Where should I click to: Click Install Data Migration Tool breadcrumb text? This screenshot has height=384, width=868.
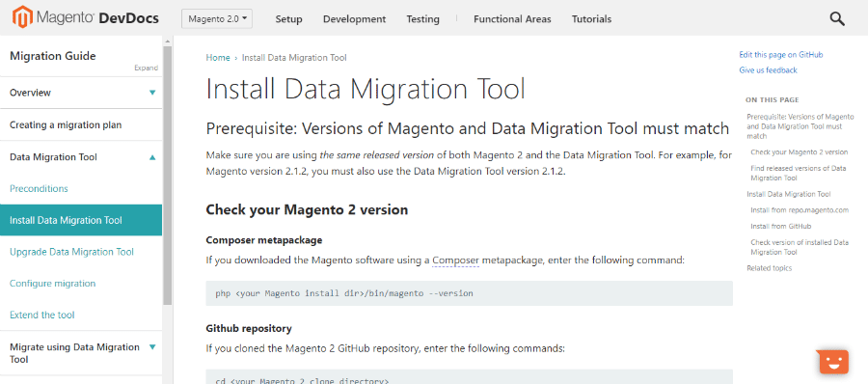pyautogui.click(x=294, y=58)
